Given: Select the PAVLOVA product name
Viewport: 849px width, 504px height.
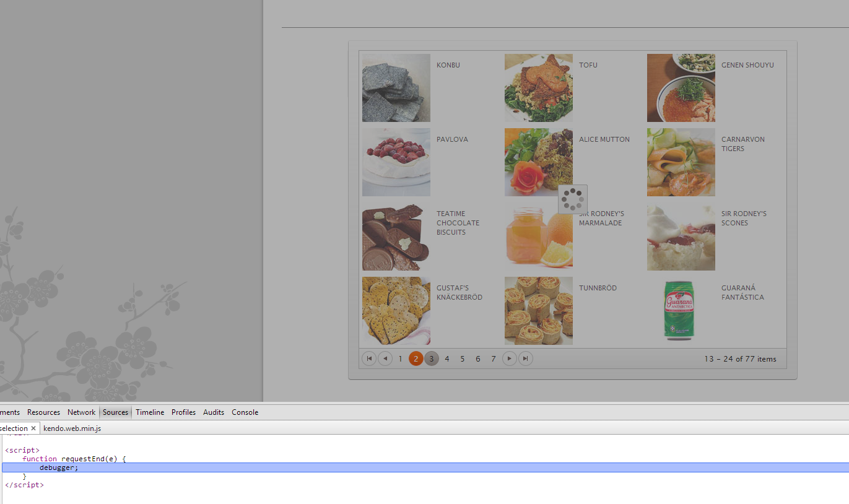Looking at the screenshot, I should [452, 139].
